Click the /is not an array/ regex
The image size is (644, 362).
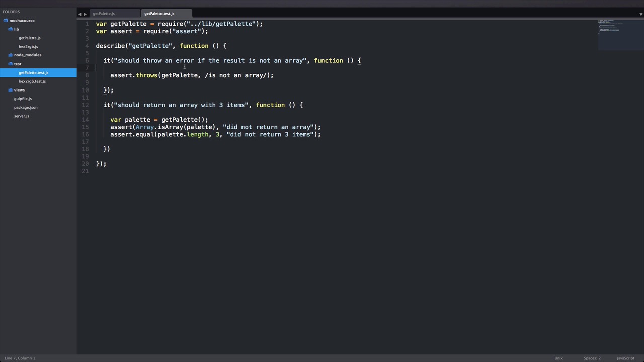click(235, 75)
